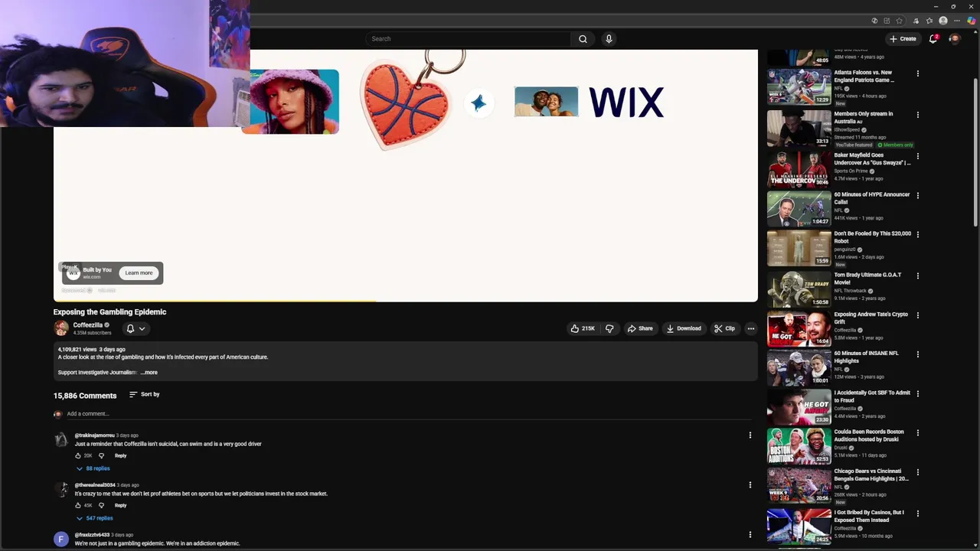Open Chicago Bears vs Cincinnati Bengals title

tap(871, 475)
